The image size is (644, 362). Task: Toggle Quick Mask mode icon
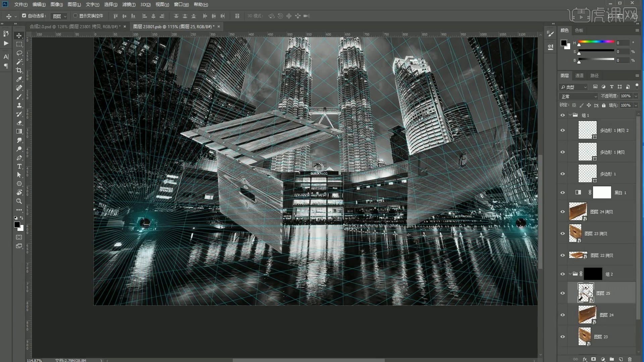point(19,237)
